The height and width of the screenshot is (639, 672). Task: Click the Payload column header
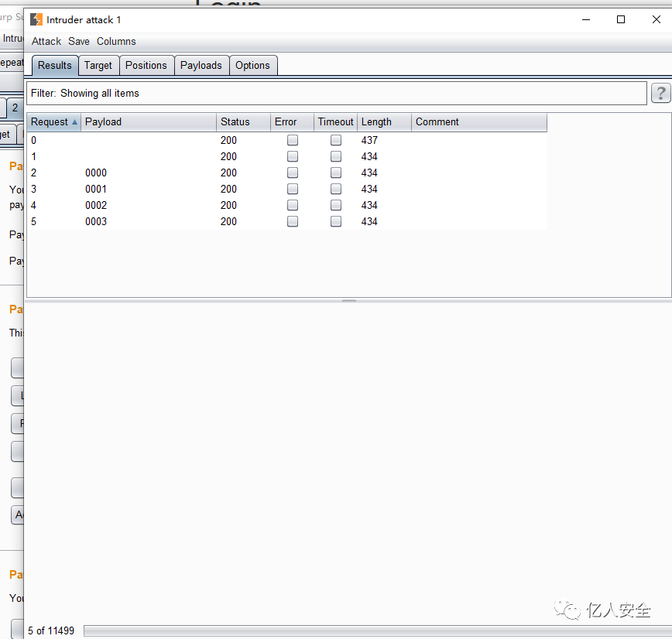point(149,122)
